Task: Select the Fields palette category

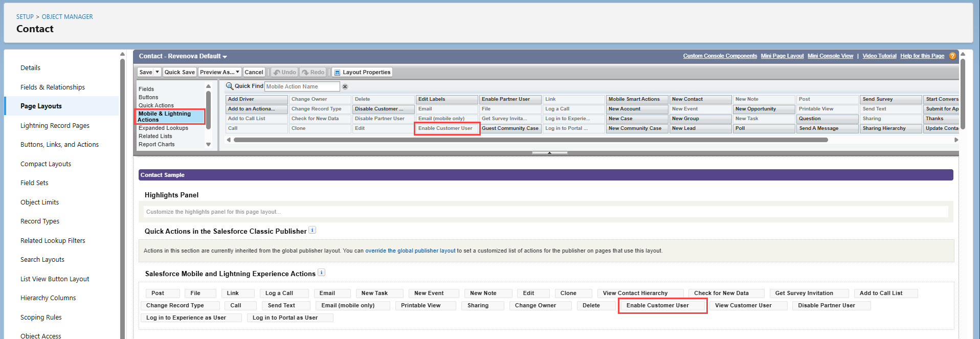Action: (146, 89)
